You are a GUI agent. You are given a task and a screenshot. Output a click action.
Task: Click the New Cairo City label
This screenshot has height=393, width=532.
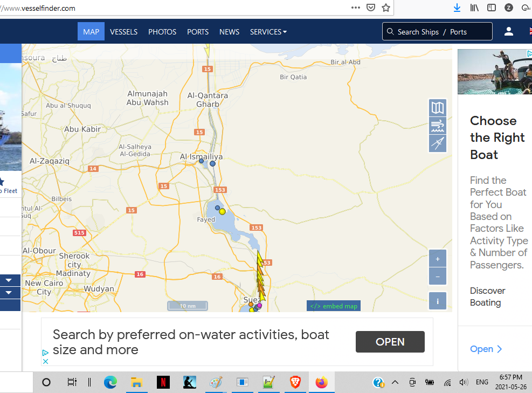pyautogui.click(x=44, y=287)
